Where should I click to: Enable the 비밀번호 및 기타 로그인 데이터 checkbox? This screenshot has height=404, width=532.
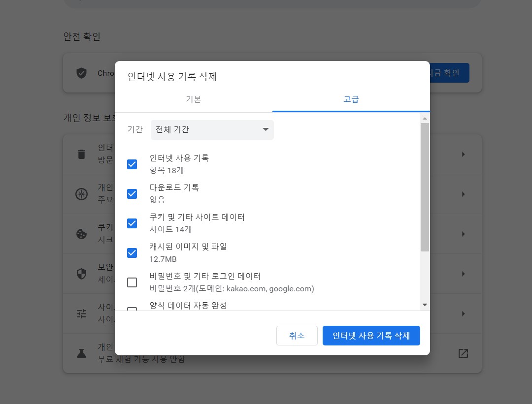point(132,282)
